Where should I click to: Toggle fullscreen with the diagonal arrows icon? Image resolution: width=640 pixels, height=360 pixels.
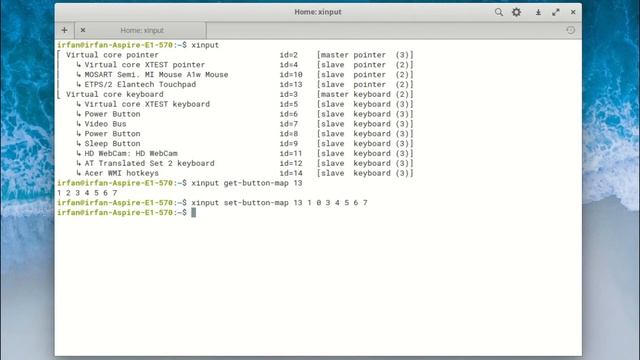coord(556,12)
